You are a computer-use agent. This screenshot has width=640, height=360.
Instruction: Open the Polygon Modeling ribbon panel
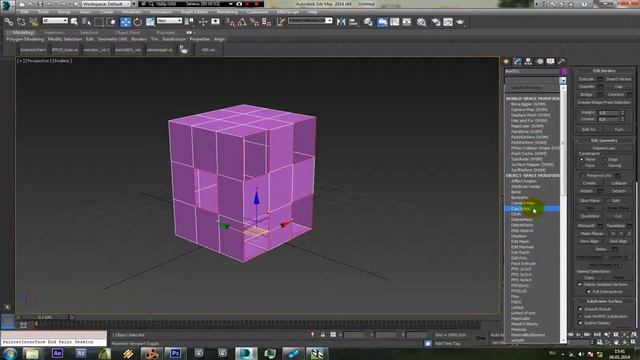point(25,39)
